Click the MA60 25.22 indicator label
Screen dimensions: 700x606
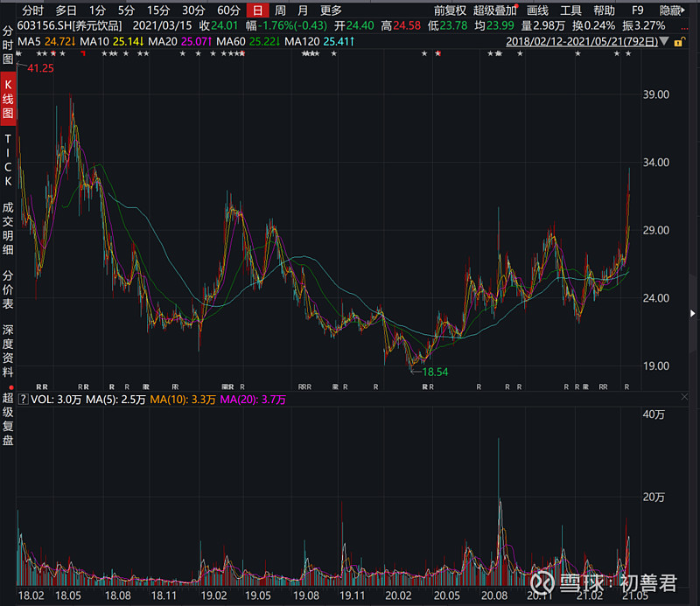pyautogui.click(x=248, y=42)
